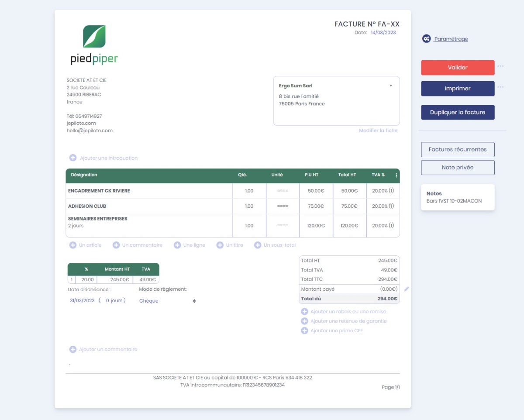This screenshot has width=524, height=420.
Task: Open Factures récurrentes
Action: click(x=458, y=149)
